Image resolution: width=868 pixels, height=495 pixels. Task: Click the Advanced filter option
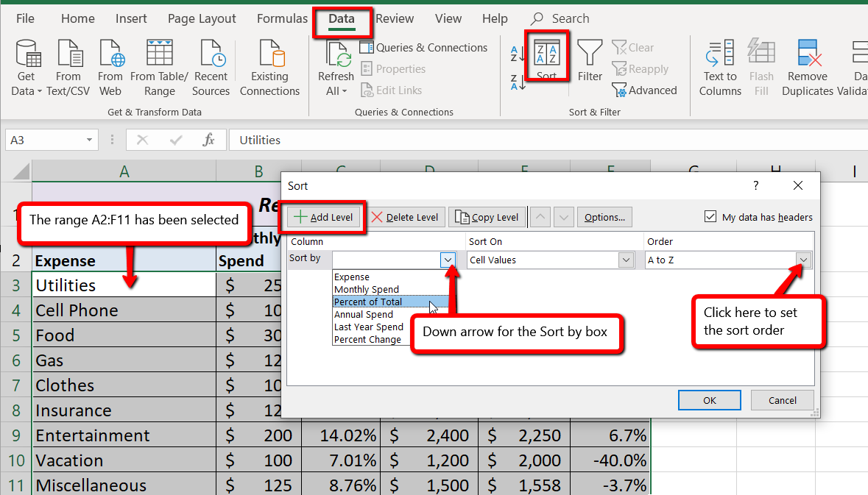coord(645,90)
